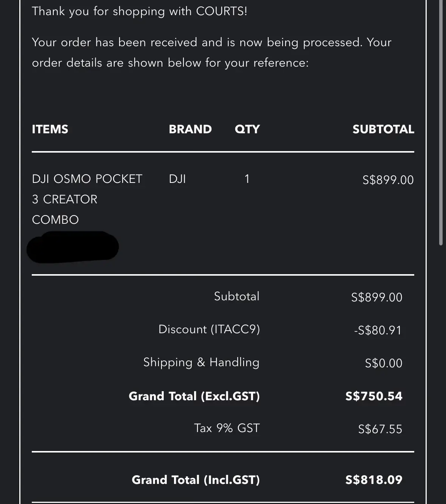Click the S$67.55 tax amount
This screenshot has width=446, height=504.
click(x=380, y=429)
